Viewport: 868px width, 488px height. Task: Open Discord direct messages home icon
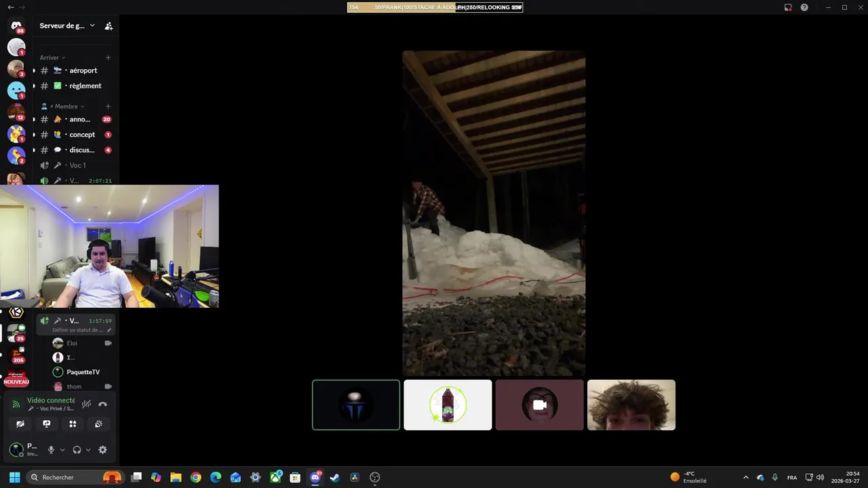coord(16,26)
